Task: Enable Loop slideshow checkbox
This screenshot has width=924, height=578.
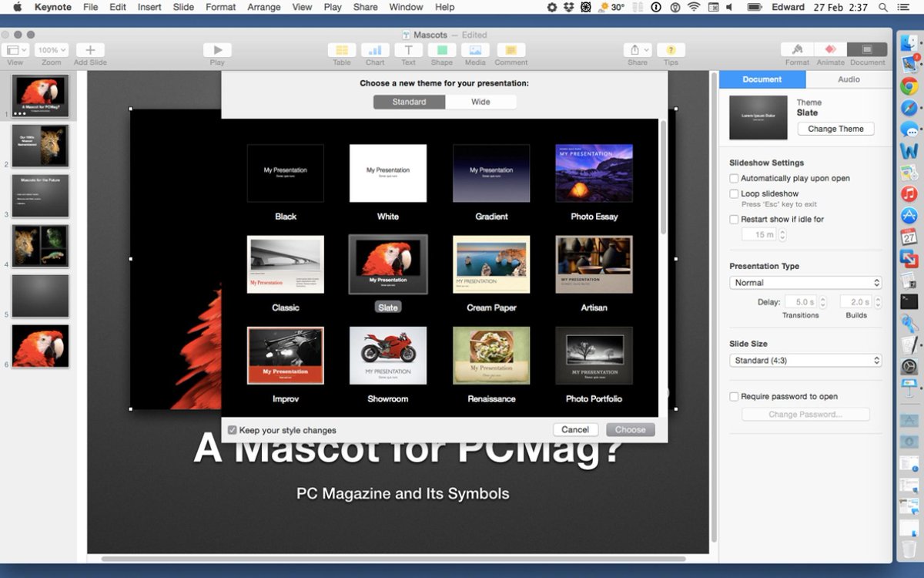Action: click(x=734, y=193)
